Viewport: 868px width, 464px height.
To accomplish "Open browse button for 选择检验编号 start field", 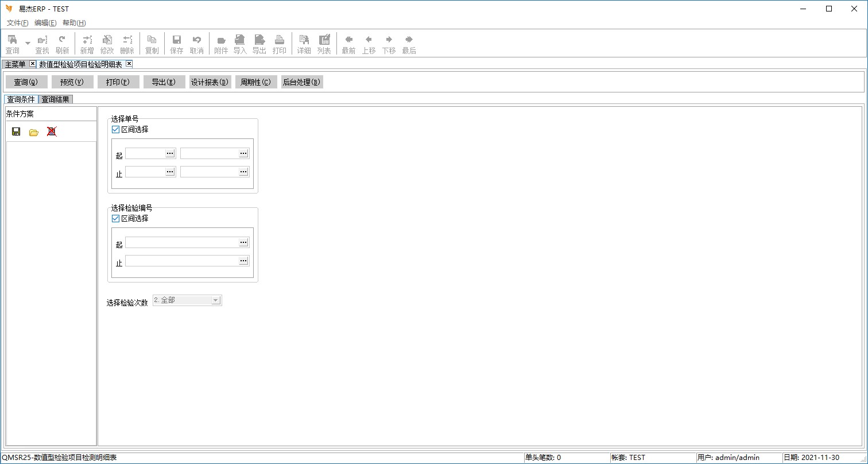I will [x=243, y=243].
